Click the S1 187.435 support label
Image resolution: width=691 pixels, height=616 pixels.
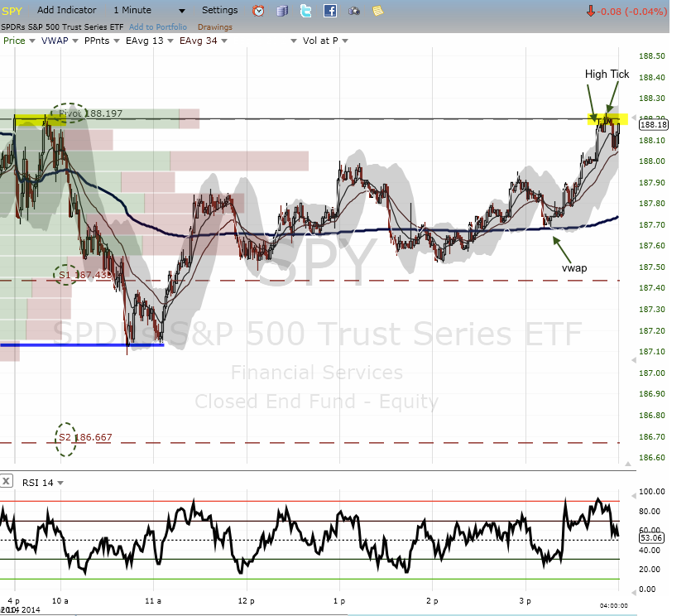85,275
